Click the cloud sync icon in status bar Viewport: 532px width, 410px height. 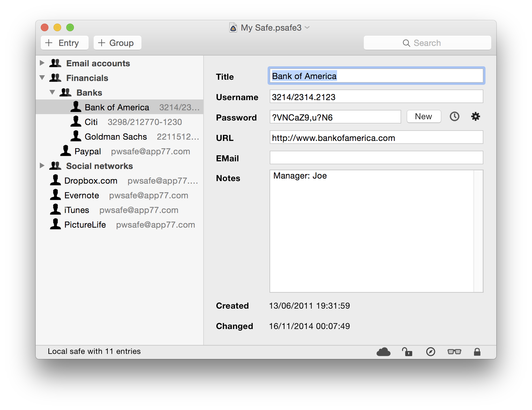pyautogui.click(x=383, y=352)
